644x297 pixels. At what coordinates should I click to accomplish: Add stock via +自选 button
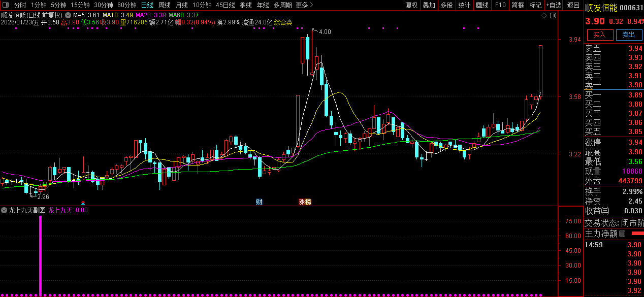click(x=554, y=5)
